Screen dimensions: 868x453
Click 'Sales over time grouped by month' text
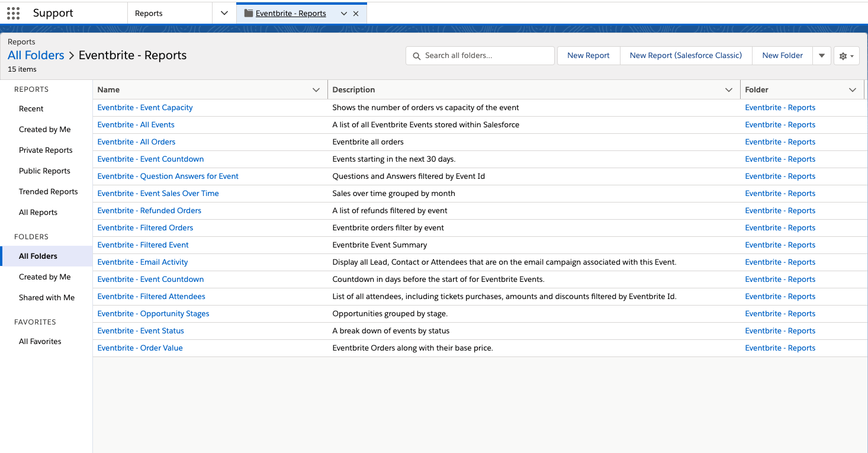[x=394, y=194]
